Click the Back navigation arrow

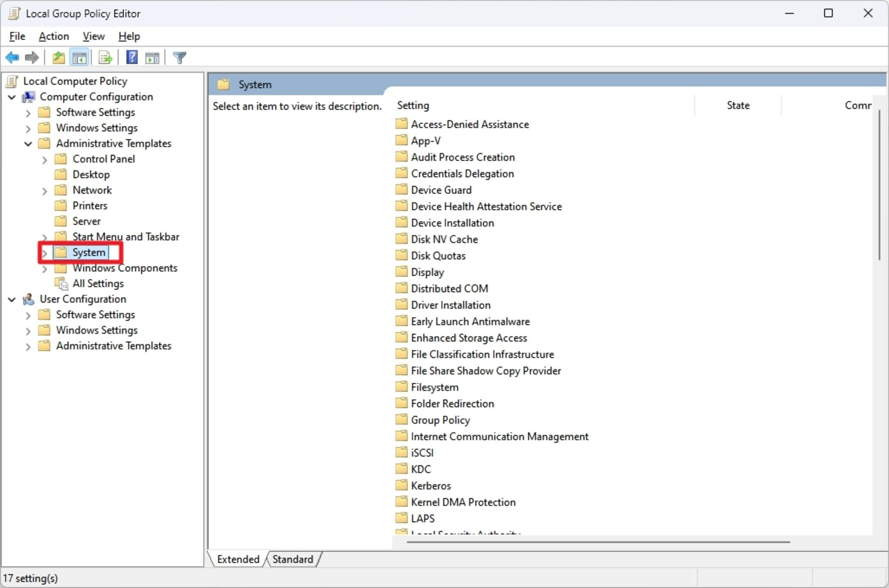pos(12,57)
